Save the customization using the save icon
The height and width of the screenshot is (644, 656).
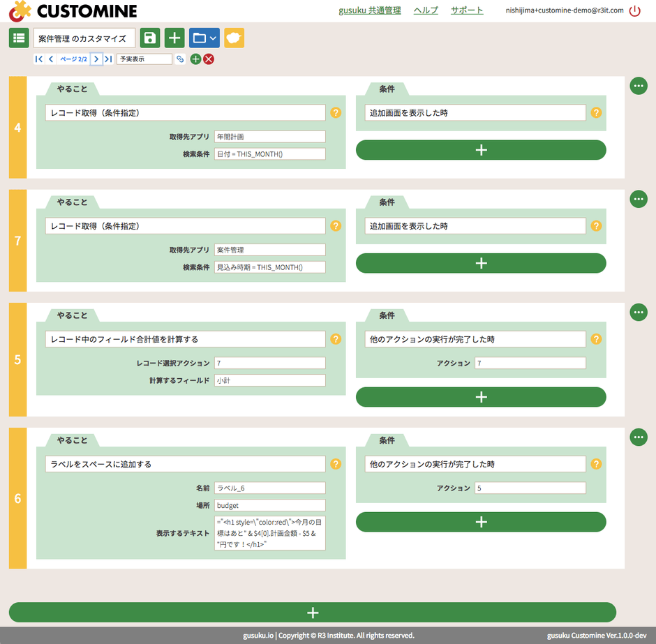tap(149, 38)
